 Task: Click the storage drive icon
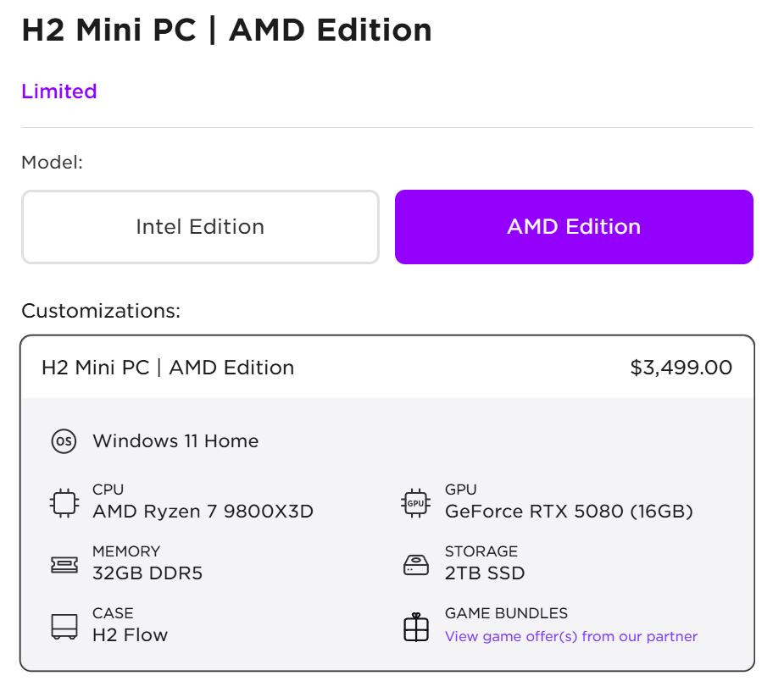(415, 565)
